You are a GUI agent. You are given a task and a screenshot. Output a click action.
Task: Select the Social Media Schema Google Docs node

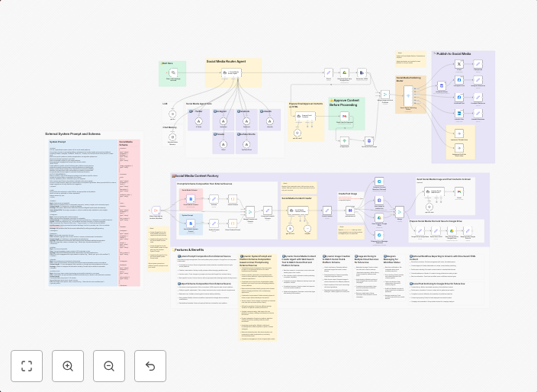click(191, 199)
